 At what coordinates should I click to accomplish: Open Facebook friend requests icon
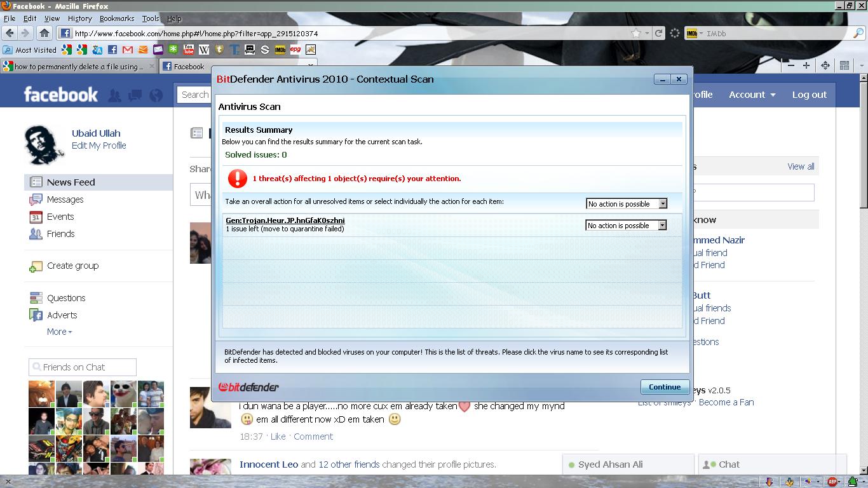point(114,95)
